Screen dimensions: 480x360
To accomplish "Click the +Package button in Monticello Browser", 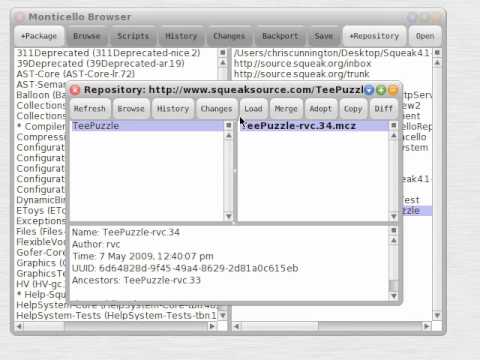I will pos(39,36).
